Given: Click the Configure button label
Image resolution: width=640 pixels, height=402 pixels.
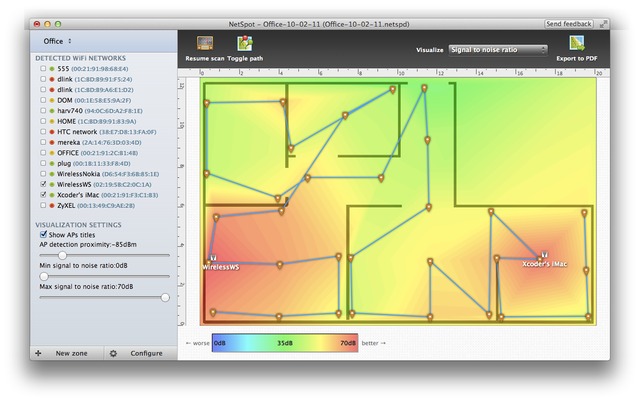Looking at the screenshot, I should point(146,353).
